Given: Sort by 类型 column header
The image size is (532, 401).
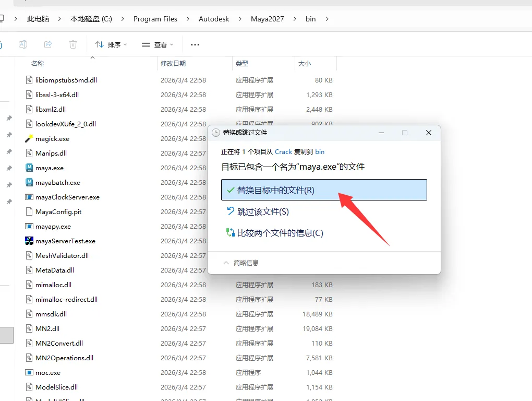Looking at the screenshot, I should (x=242, y=64).
